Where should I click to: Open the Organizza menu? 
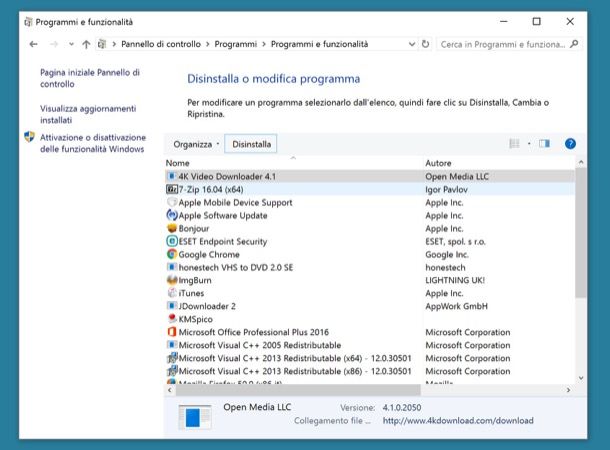tap(196, 144)
